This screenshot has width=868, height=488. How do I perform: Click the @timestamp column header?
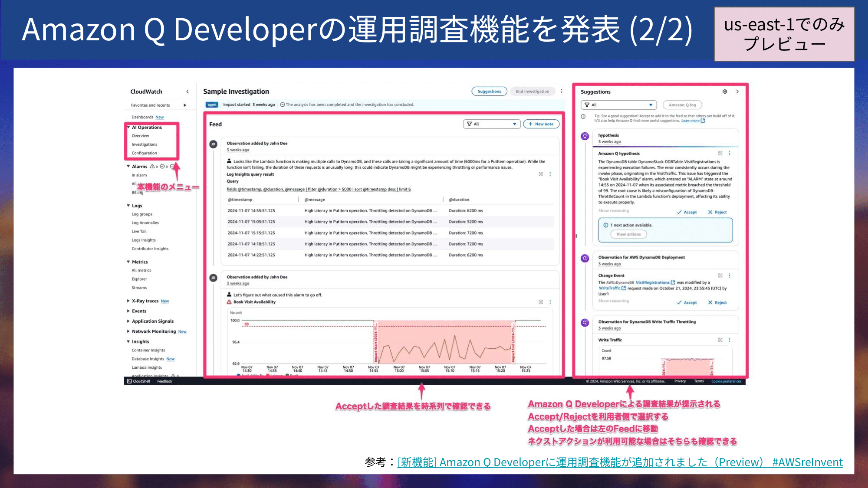(240, 200)
